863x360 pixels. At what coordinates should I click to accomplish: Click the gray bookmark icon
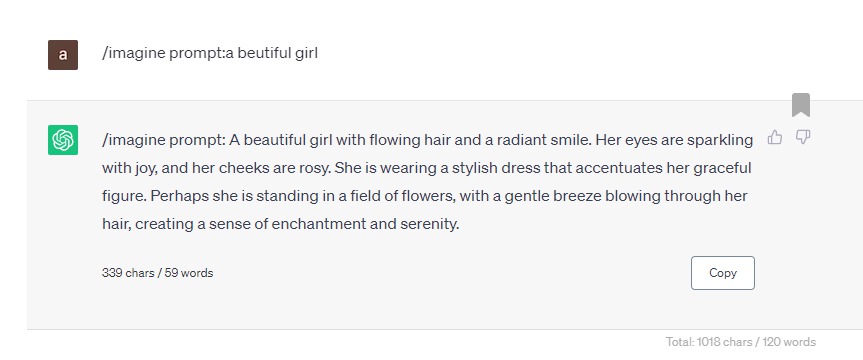801,105
